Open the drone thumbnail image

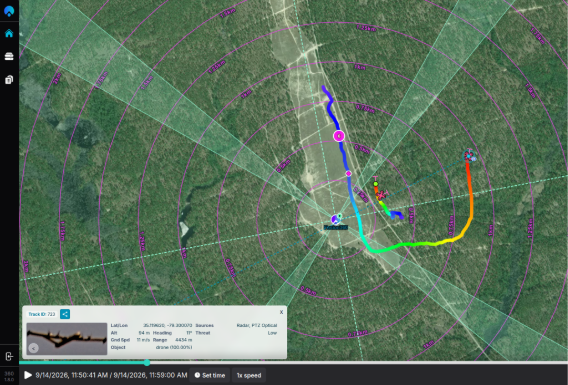coord(67,339)
